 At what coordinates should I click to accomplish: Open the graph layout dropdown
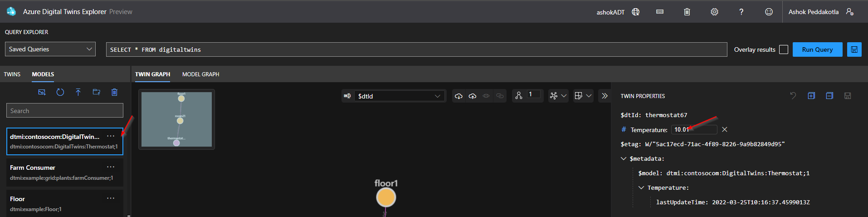558,96
